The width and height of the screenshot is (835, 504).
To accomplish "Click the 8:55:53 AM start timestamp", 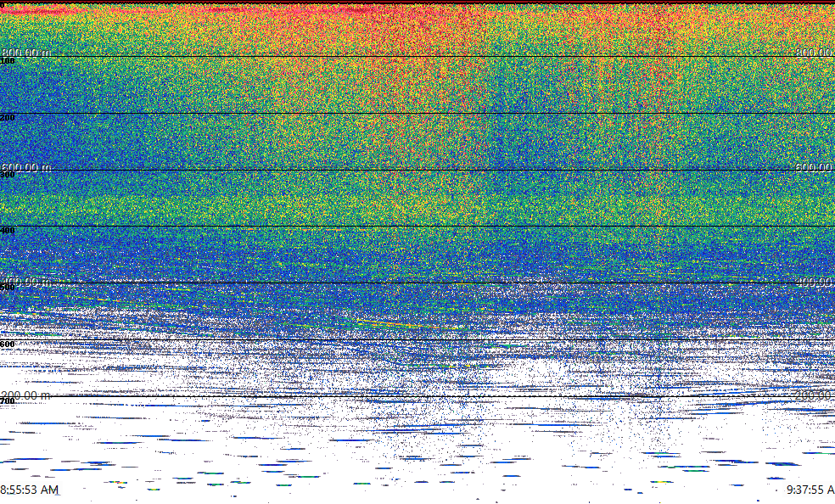I will point(30,490).
